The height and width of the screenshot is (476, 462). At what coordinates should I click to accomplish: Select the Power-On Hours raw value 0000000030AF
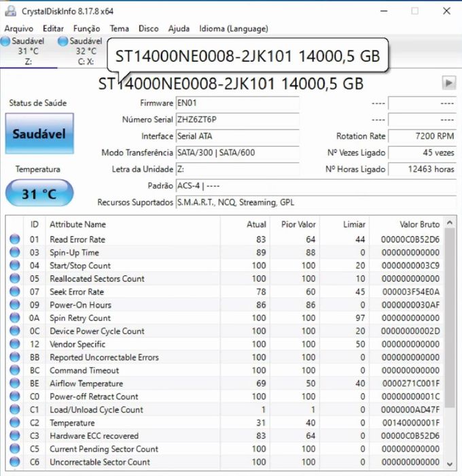(410, 305)
